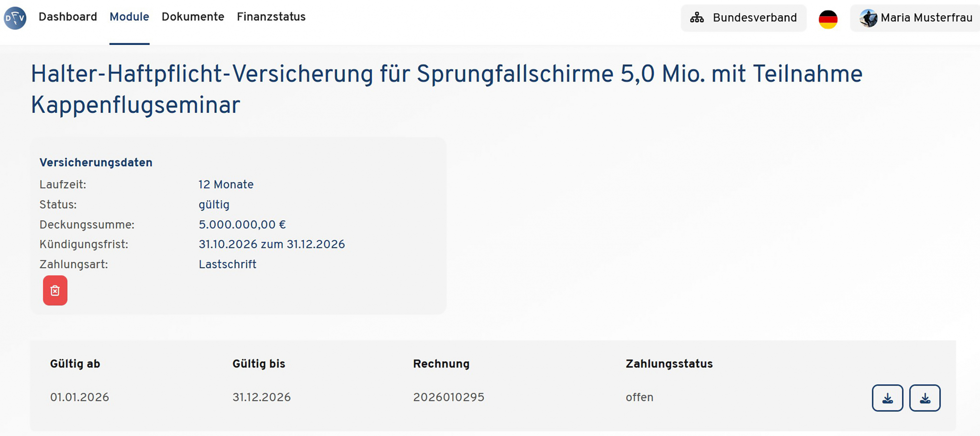The width and height of the screenshot is (980, 436).
Task: Click the organization hierarchy icon beside Bundesverband
Action: pyautogui.click(x=697, y=18)
